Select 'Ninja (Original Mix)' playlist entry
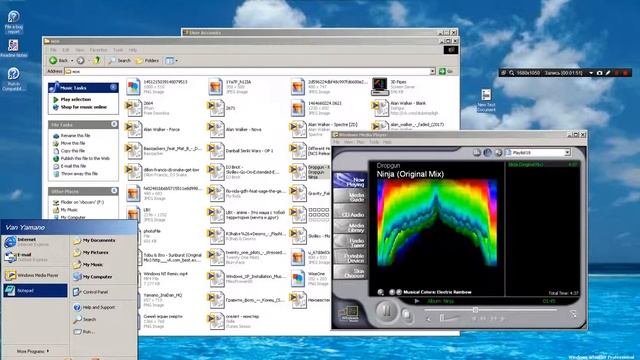Image resolution: width=640 pixels, height=360 pixels. [543, 164]
